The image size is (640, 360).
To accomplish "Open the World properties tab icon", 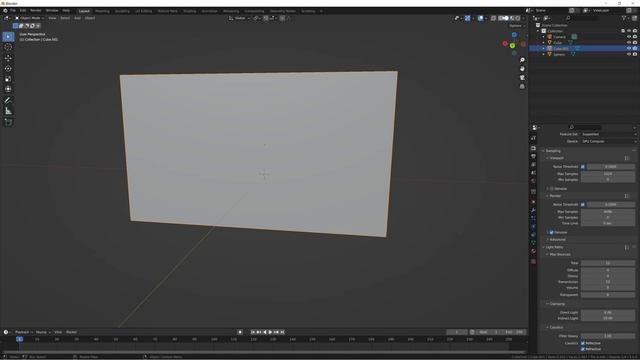I will pos(533,181).
